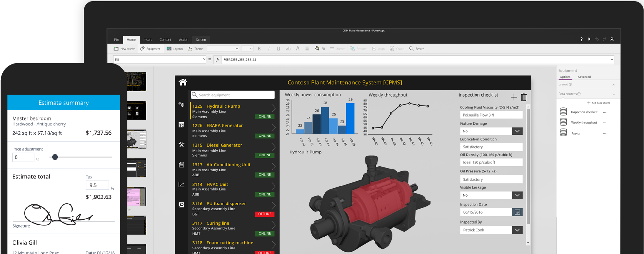This screenshot has width=644, height=254.
Task: Expand the Data sources section chevron
Action: (x=614, y=94)
